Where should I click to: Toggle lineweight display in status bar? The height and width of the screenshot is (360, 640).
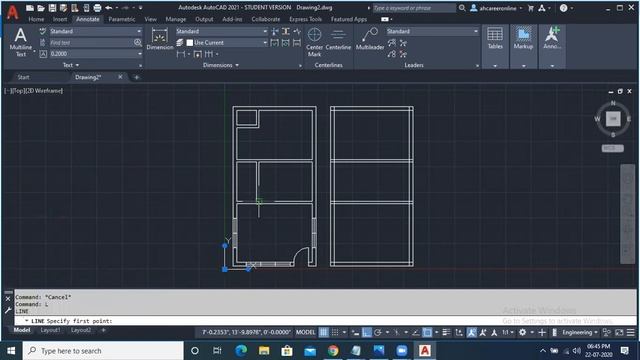446,333
